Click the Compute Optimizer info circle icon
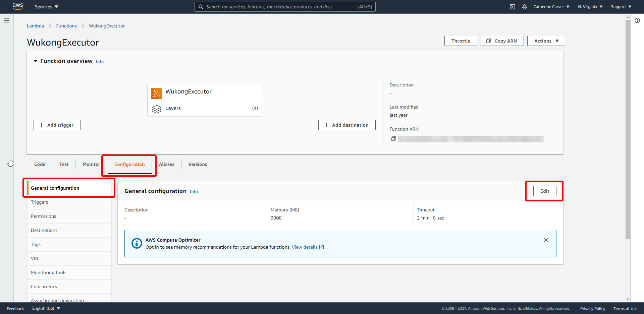 [137, 243]
